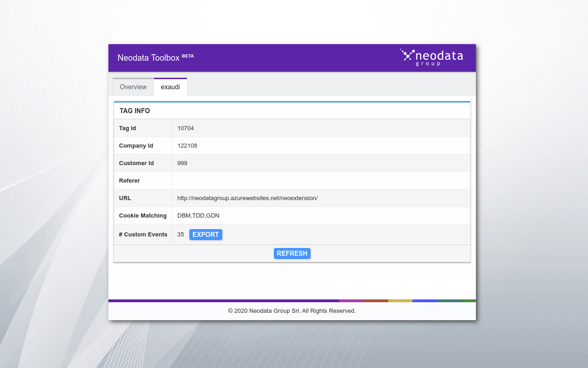Click the EXPORT button for custom events
The width and height of the screenshot is (588, 368).
[x=205, y=235]
